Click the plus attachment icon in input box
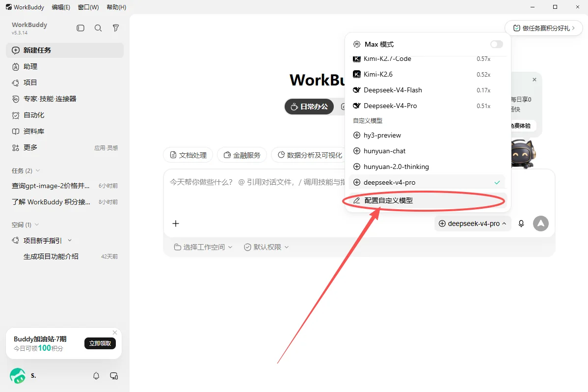Image resolution: width=588 pixels, height=392 pixels. coord(176,224)
